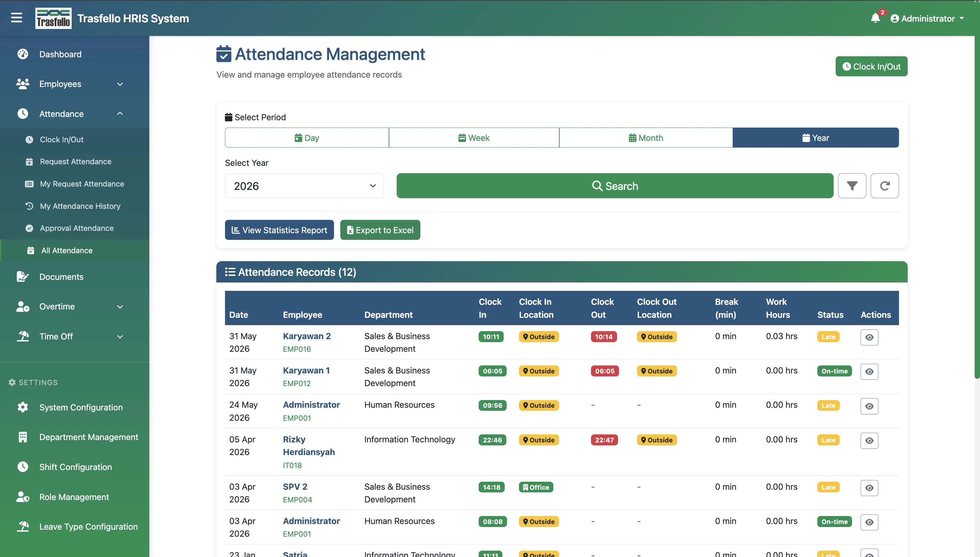Open View Statistics Report
The width and height of the screenshot is (980, 557).
pyautogui.click(x=279, y=230)
